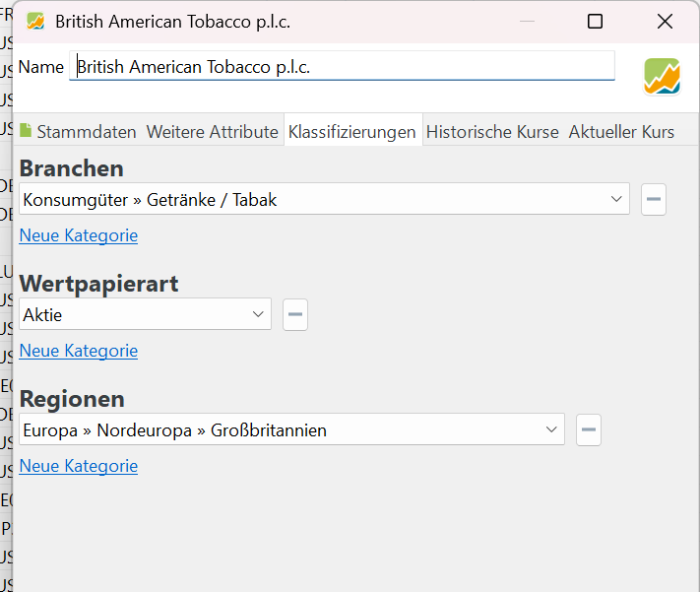Open the Aktueller Kurs tab
The height and width of the screenshot is (592, 700).
(621, 131)
